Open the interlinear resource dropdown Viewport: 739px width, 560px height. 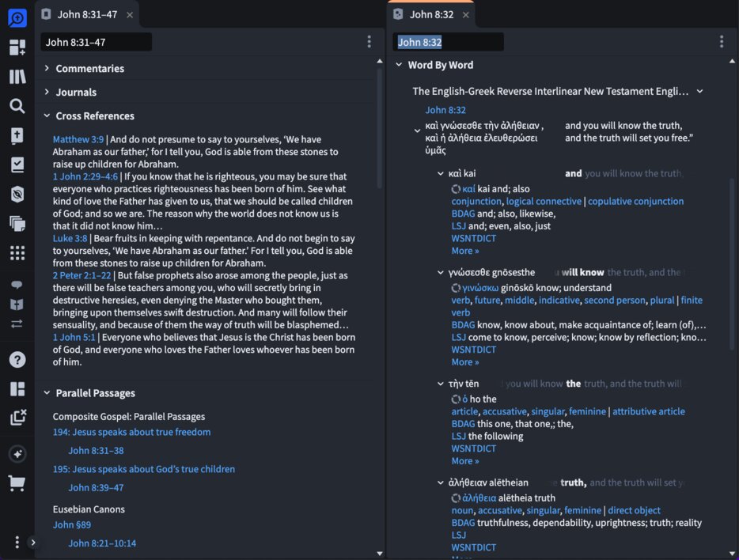tap(699, 90)
